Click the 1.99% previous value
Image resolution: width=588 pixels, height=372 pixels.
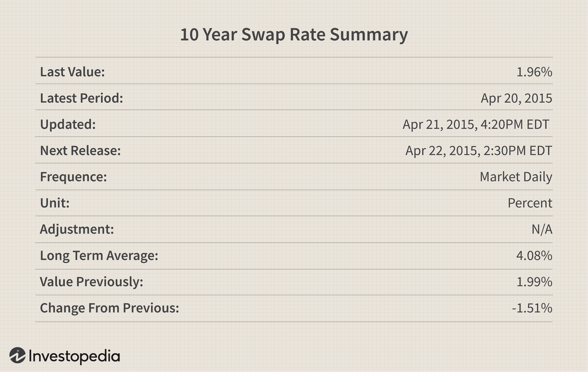click(534, 282)
